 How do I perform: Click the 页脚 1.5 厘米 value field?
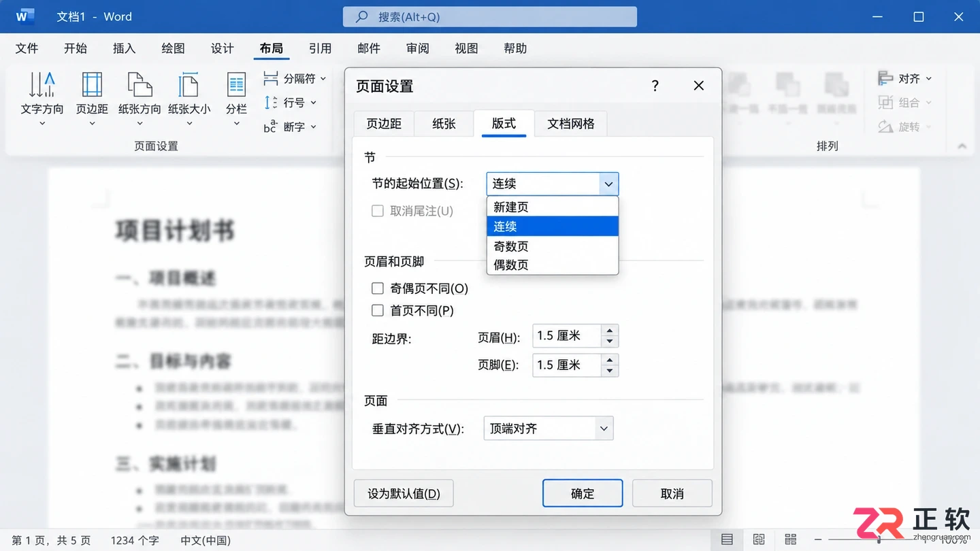click(567, 365)
